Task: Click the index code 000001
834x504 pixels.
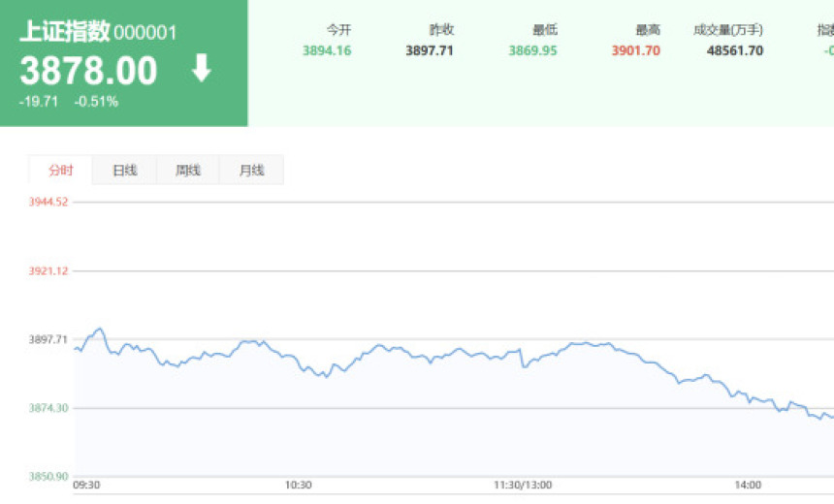Action: [x=145, y=33]
